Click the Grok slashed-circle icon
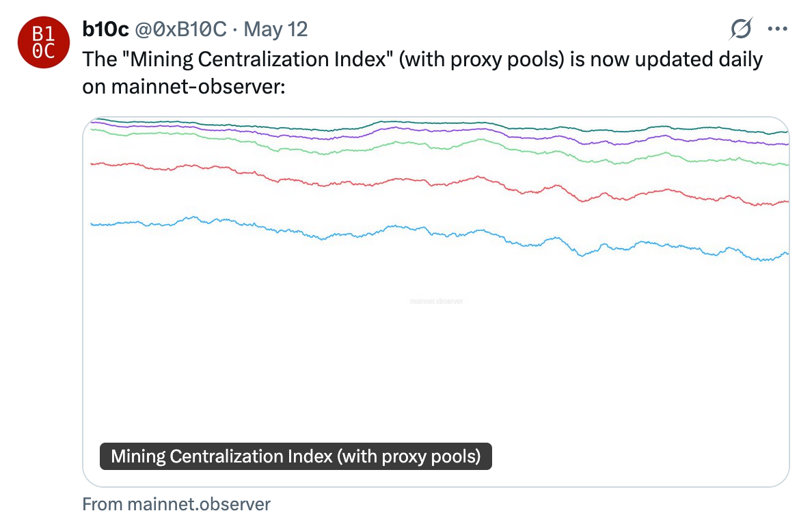The width and height of the screenshot is (812, 526). tap(741, 29)
